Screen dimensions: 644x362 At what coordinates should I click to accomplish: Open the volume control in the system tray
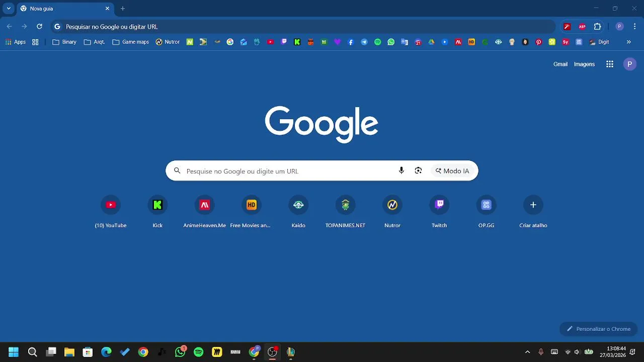click(577, 352)
